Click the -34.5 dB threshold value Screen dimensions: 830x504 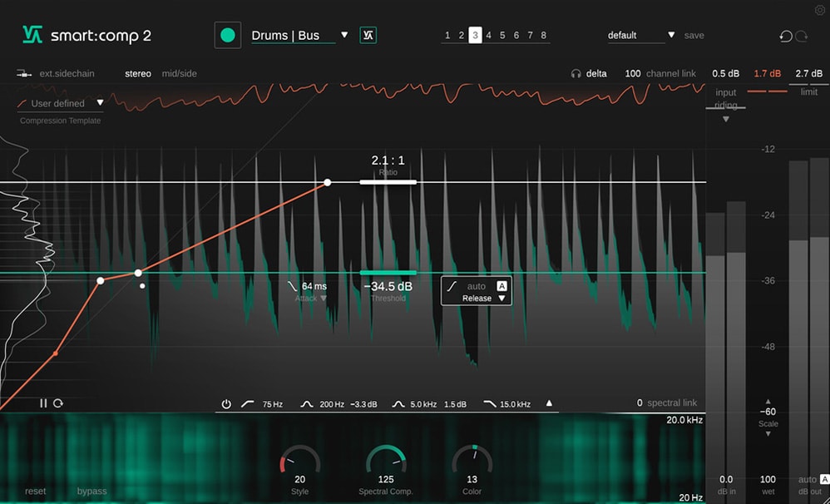click(x=388, y=286)
